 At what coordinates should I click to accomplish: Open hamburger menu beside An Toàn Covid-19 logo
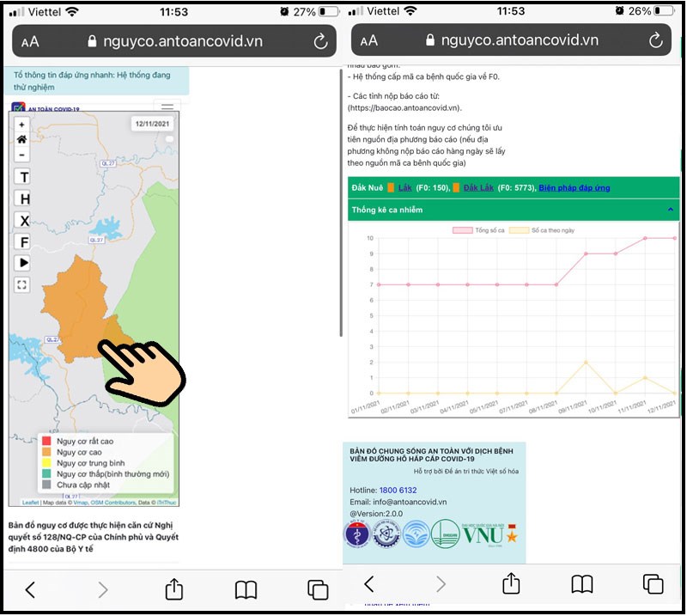[167, 106]
